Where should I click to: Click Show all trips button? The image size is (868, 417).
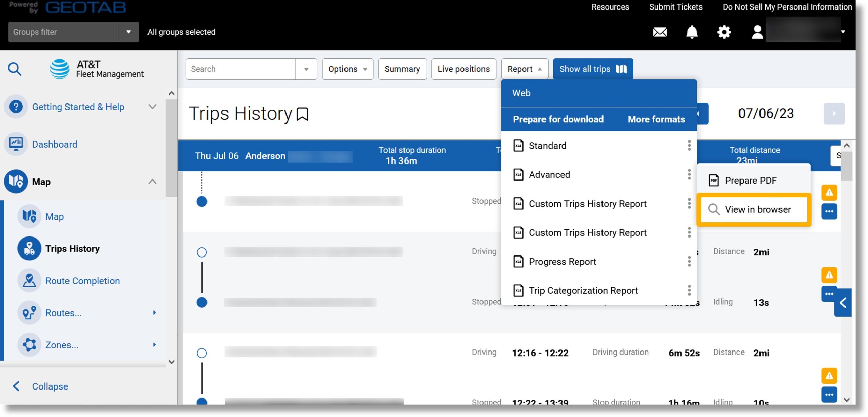593,69
